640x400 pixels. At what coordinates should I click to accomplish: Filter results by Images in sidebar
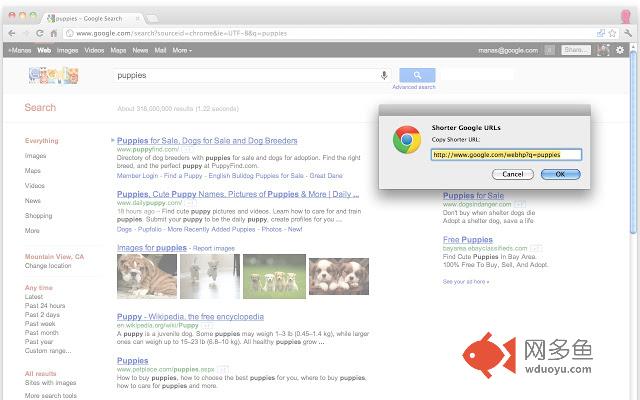[x=36, y=156]
